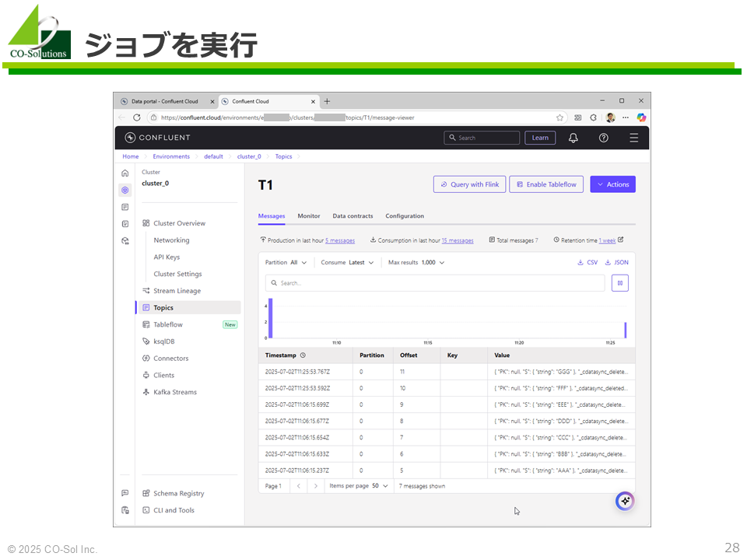The width and height of the screenshot is (747, 560).
Task: Open the Data contracts tab
Action: (x=352, y=216)
